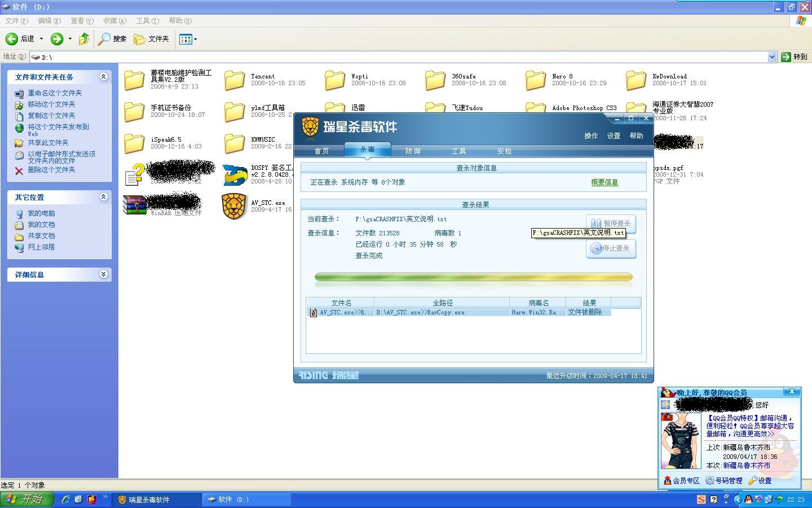Sort results by 病毒名 column header

coord(538,303)
